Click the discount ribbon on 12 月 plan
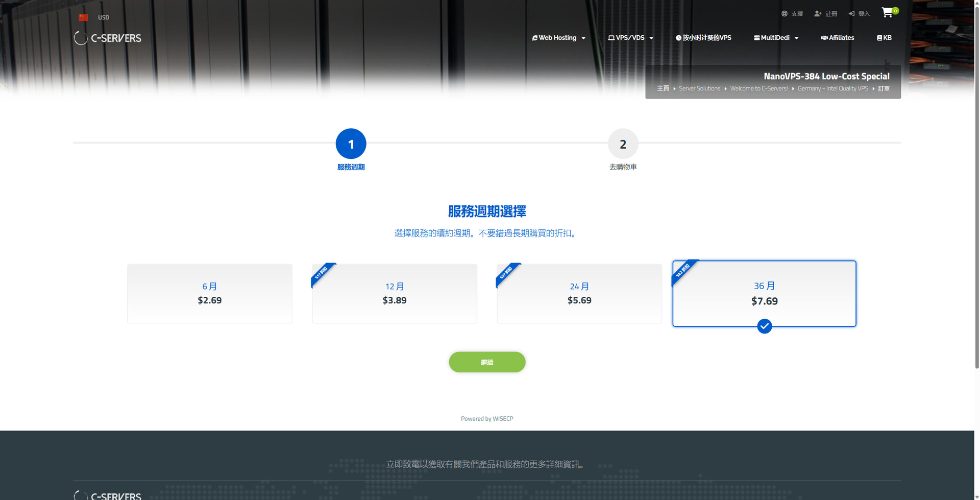This screenshot has width=980, height=500. point(322,273)
